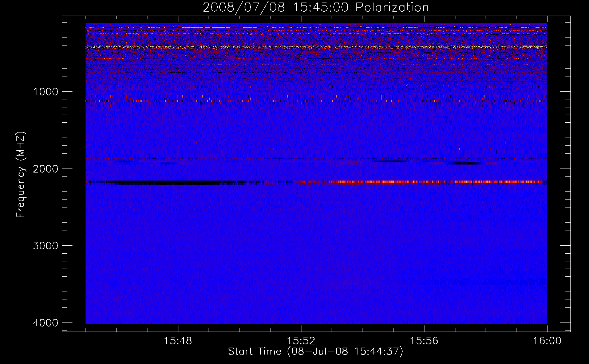Click the yellow interference band near 400 MHz
The image size is (589, 364).
(x=316, y=47)
